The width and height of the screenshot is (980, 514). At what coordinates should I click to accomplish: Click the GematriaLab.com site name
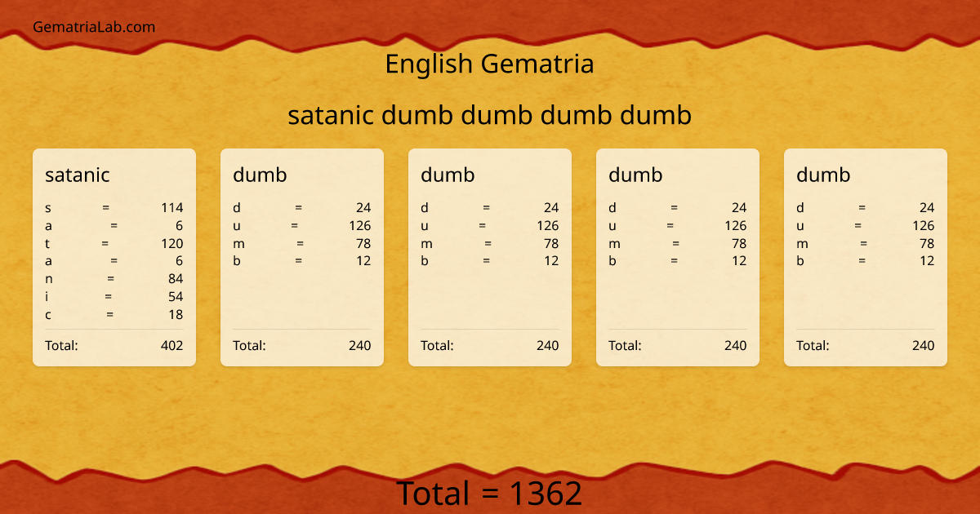[94, 27]
